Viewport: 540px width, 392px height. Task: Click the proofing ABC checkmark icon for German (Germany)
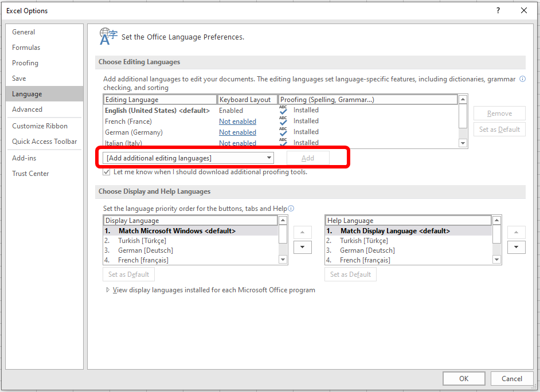pyautogui.click(x=283, y=132)
